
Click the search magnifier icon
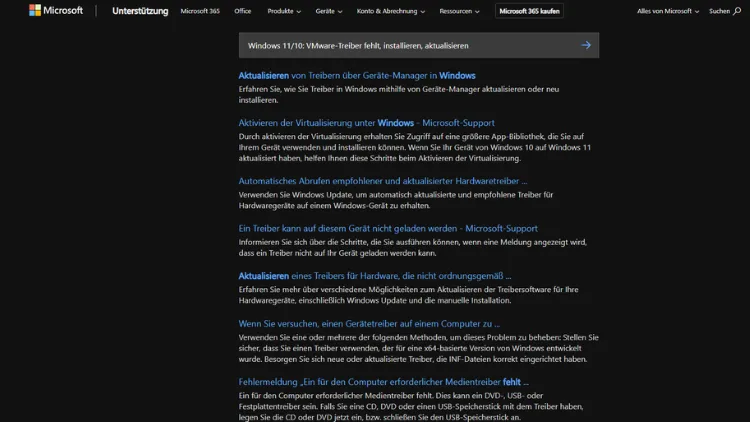tap(737, 11)
